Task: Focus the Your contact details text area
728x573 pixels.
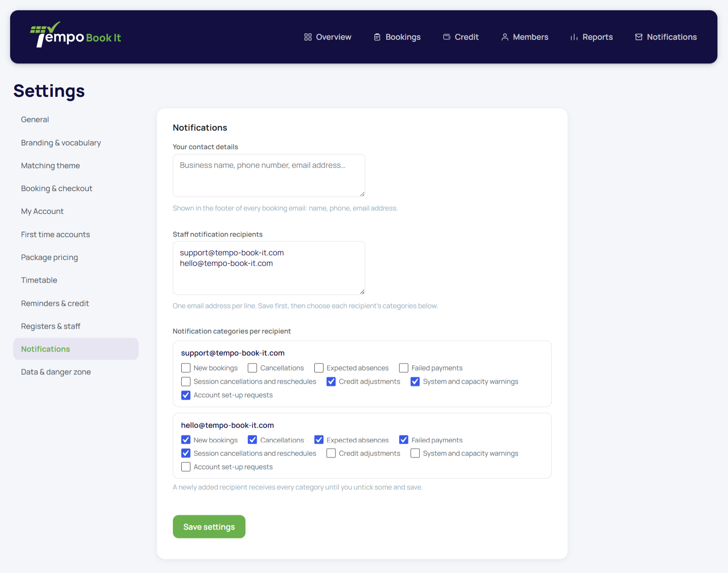Action: [x=269, y=175]
